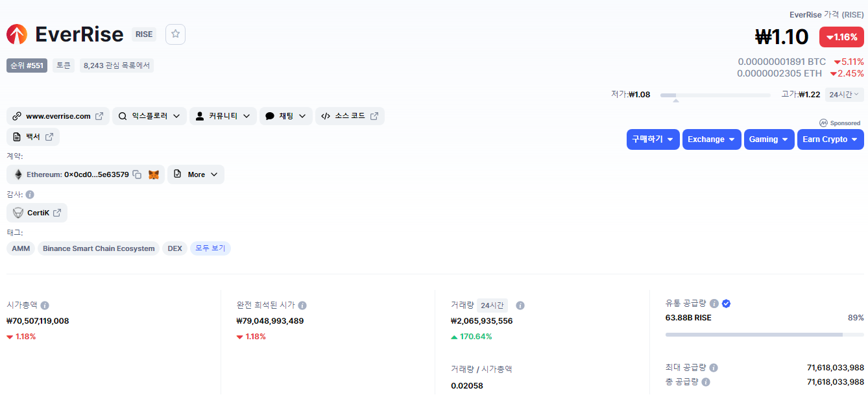Click the circulating supply 89% progress bar

pos(764,335)
